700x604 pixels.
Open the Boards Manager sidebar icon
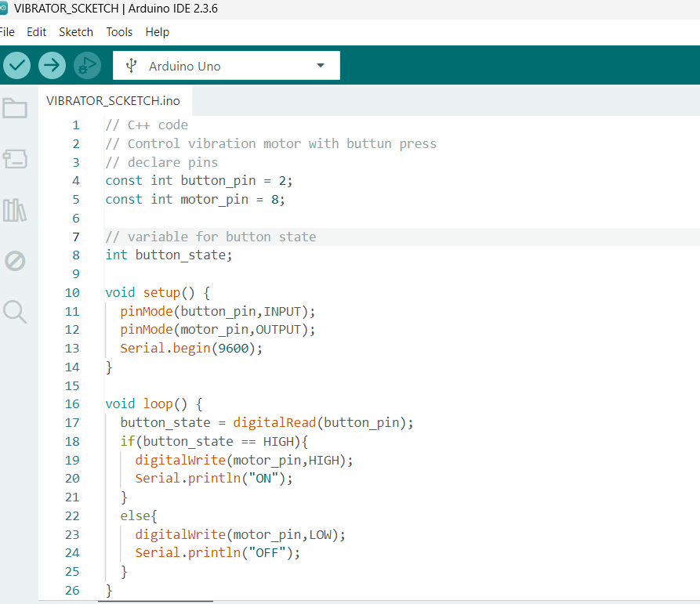(x=15, y=159)
